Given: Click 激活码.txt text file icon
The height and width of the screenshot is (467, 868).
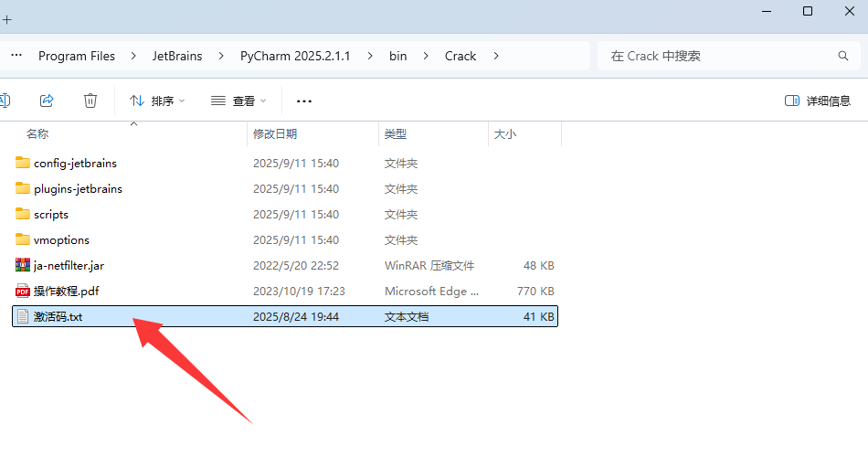Looking at the screenshot, I should (x=23, y=316).
